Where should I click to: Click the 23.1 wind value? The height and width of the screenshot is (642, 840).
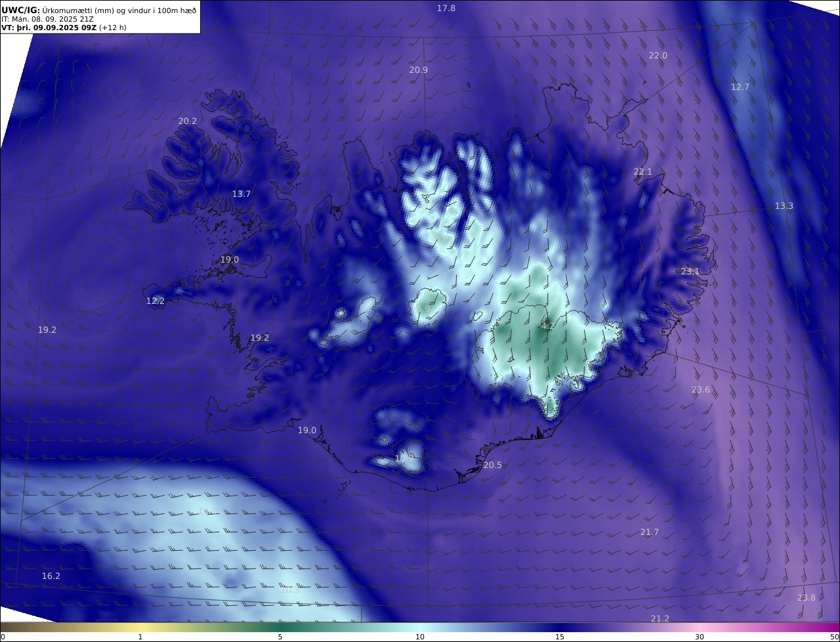[690, 271]
